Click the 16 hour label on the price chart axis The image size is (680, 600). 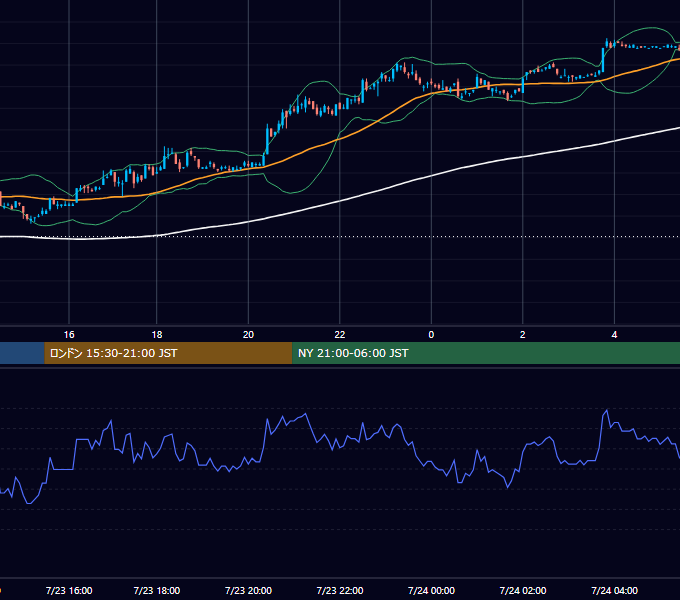pos(69,335)
